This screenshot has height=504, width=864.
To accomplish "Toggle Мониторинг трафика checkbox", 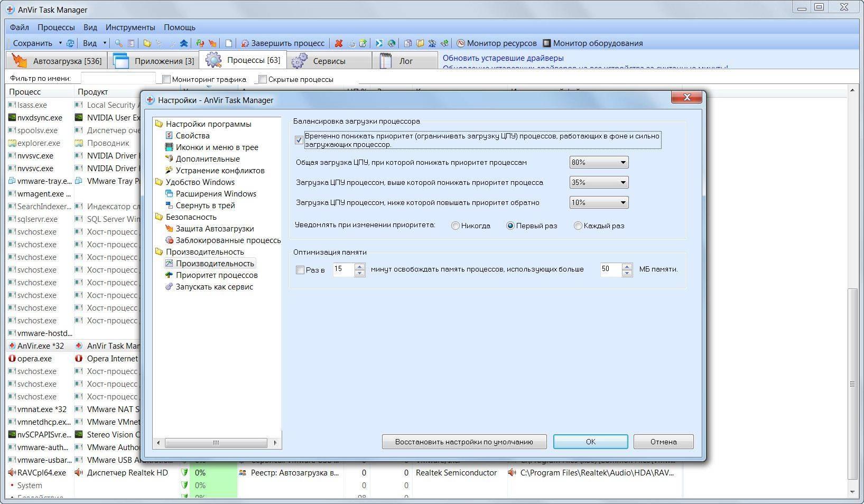I will (x=166, y=79).
